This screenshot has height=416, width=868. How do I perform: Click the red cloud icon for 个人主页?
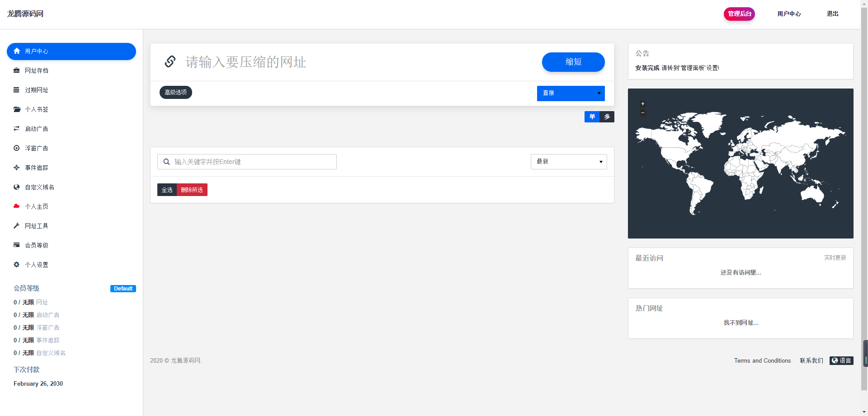(17, 206)
